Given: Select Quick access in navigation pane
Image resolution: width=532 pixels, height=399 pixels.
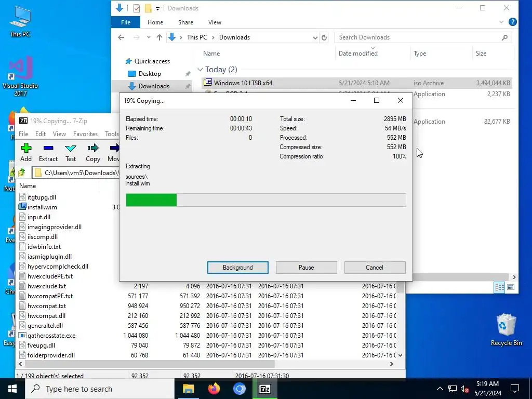Looking at the screenshot, I should 152,61.
